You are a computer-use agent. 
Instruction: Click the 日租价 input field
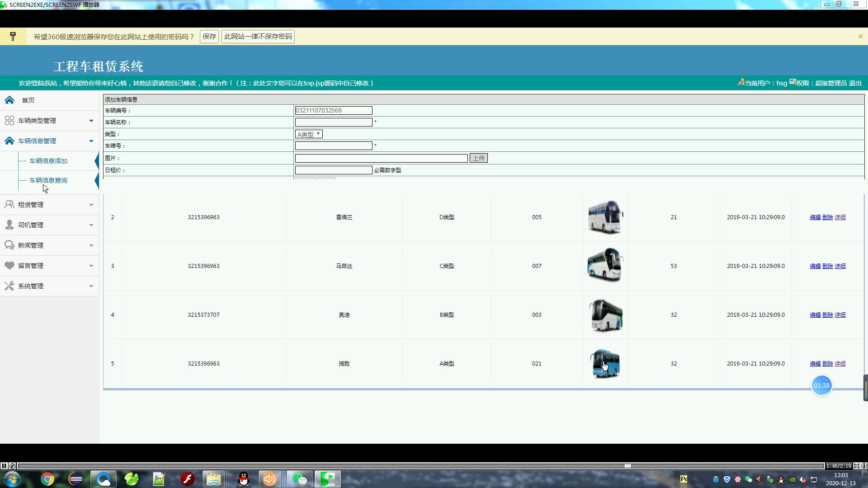(x=334, y=170)
